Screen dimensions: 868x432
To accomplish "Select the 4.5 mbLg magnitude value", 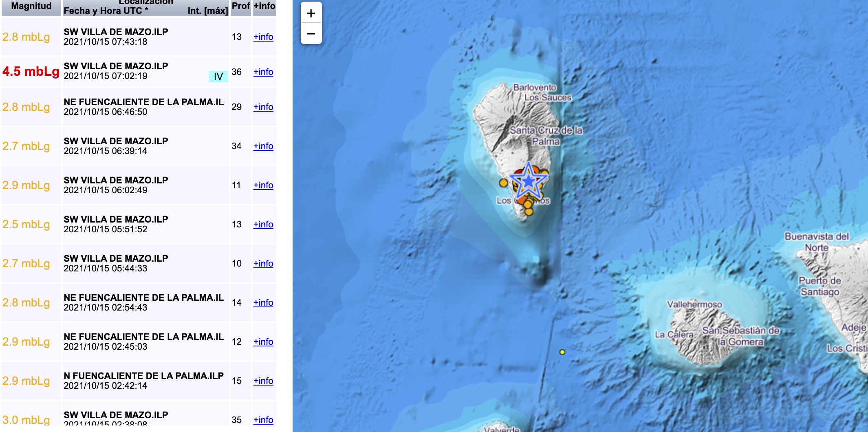I will (31, 71).
